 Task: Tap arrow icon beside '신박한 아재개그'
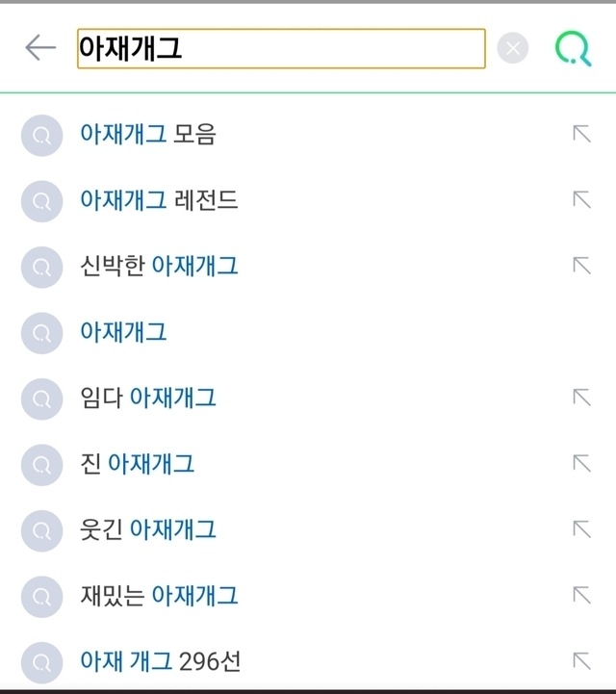581,266
